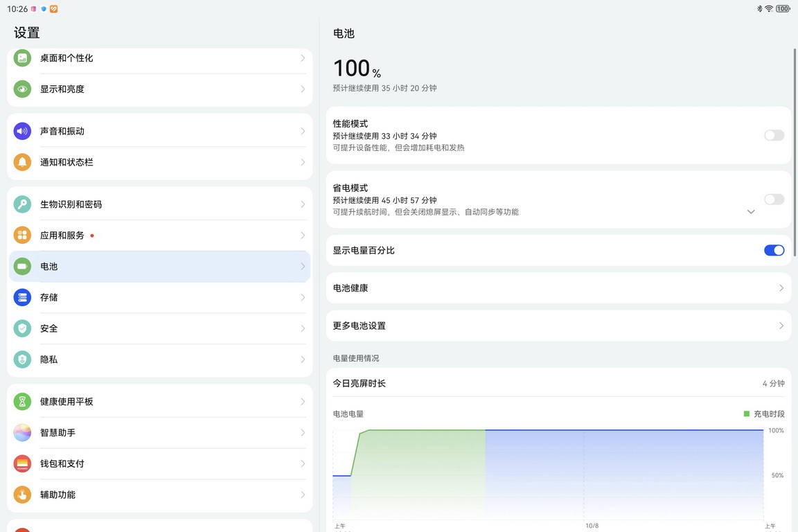
Task: Open the 通知和状态栏 settings entry
Action: pos(159,162)
